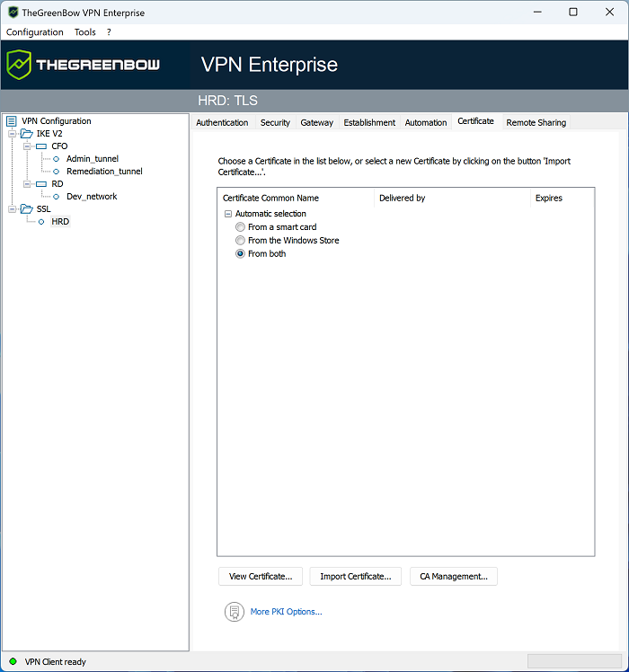Collapse the IKE V2 tree node
Viewport: 629px width, 672px height.
coord(12,134)
